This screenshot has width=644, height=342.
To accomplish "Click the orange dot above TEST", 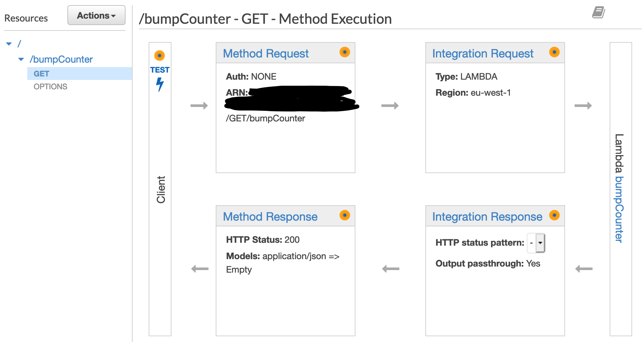I will (x=160, y=56).
